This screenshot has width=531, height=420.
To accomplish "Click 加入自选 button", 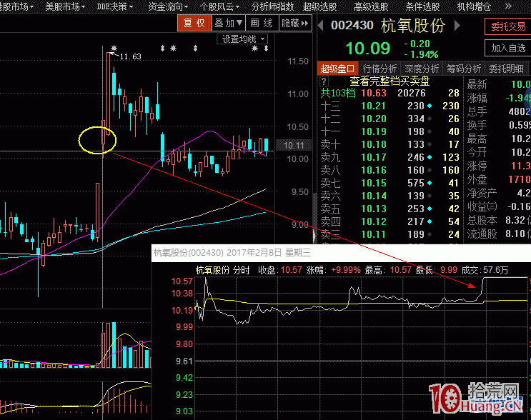I will [508, 48].
